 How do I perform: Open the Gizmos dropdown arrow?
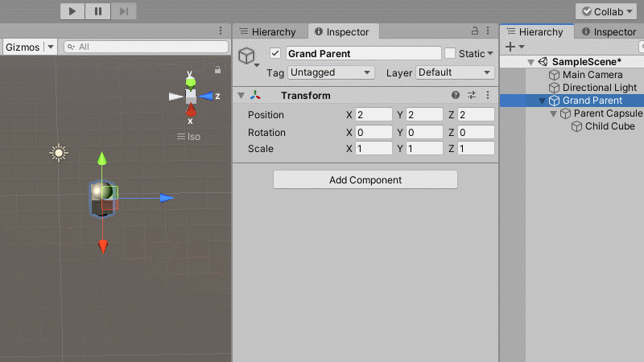[51, 47]
